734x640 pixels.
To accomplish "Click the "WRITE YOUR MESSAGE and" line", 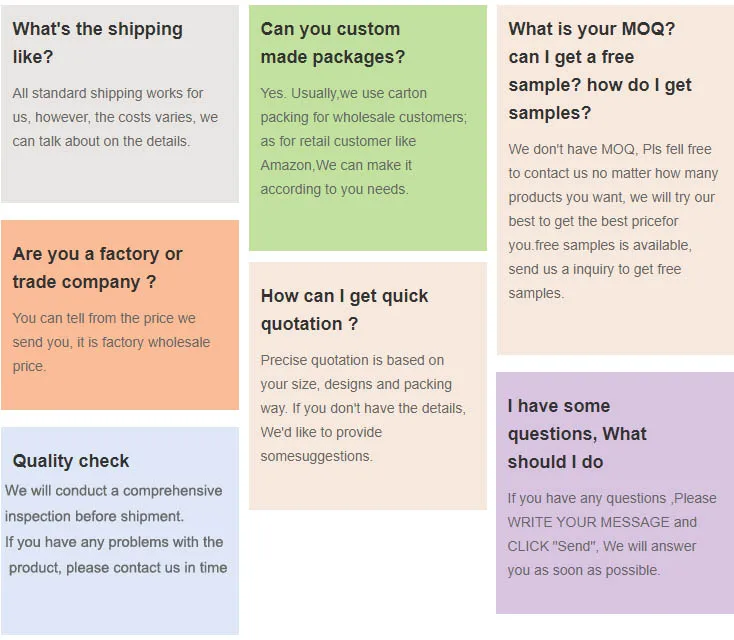I will [602, 522].
